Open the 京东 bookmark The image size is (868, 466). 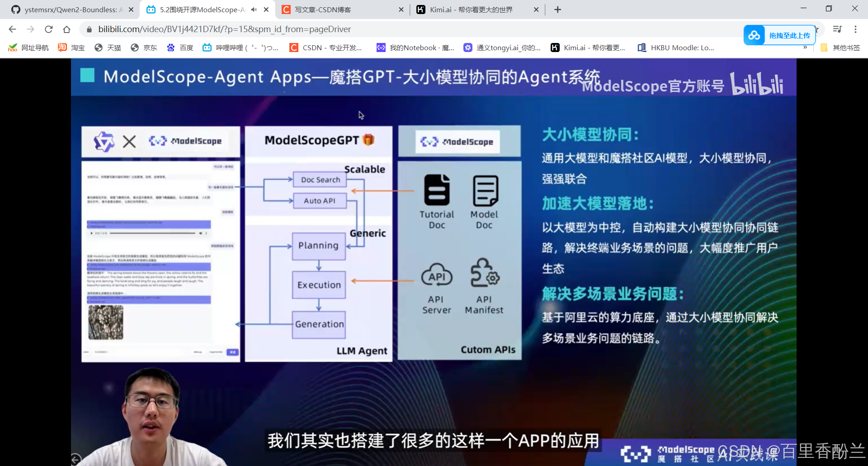point(144,48)
